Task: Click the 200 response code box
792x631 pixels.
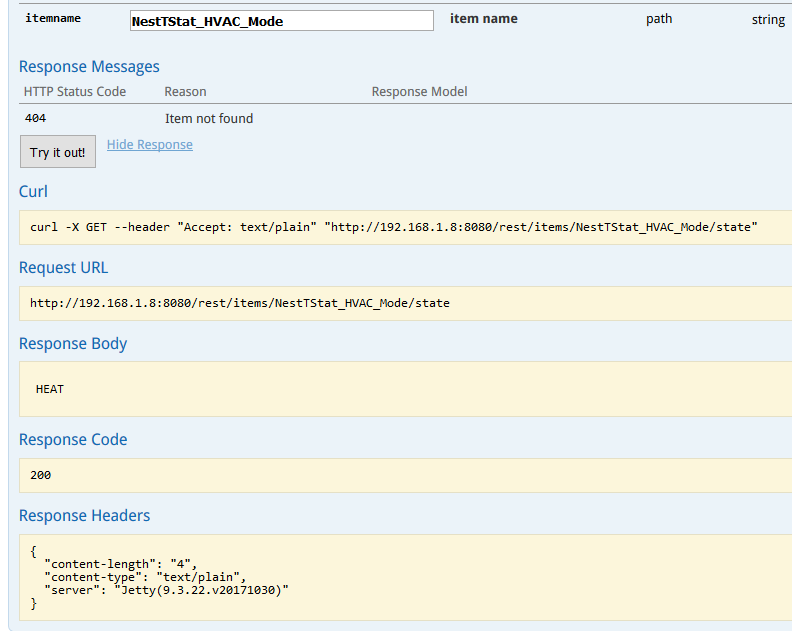Action: point(41,475)
